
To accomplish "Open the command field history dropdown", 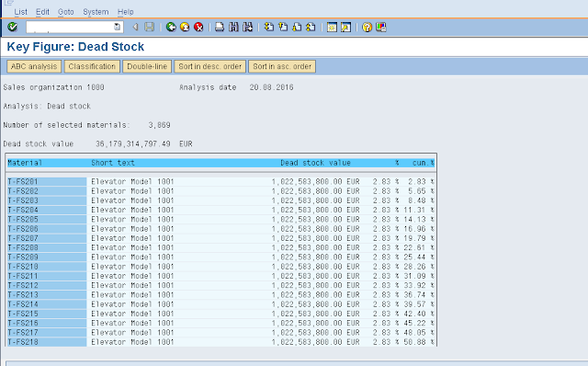I will (118, 27).
